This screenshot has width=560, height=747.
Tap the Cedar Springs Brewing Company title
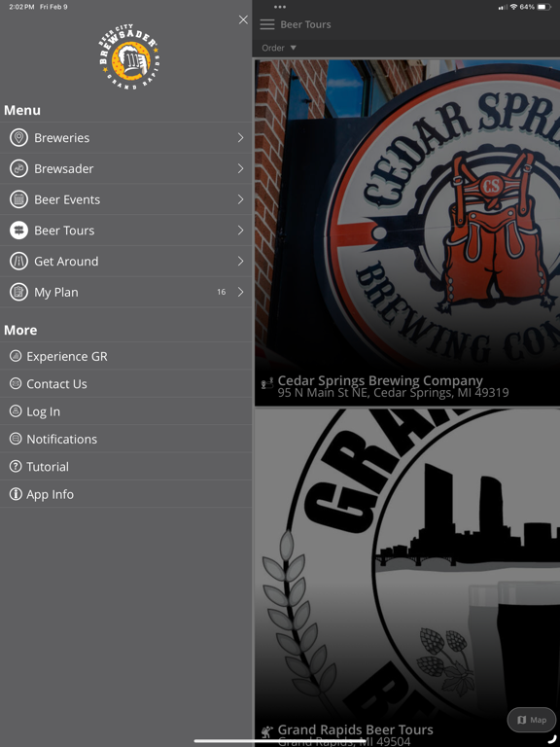coord(380,380)
